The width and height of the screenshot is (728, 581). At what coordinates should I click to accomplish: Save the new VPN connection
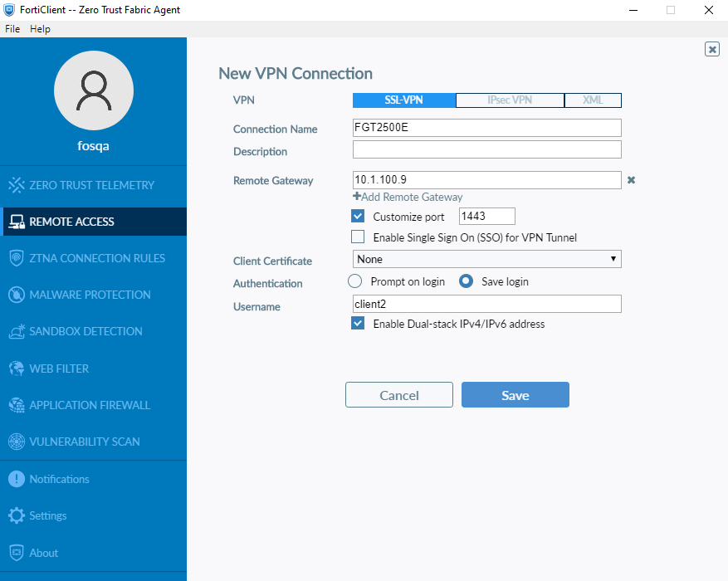pyautogui.click(x=515, y=394)
